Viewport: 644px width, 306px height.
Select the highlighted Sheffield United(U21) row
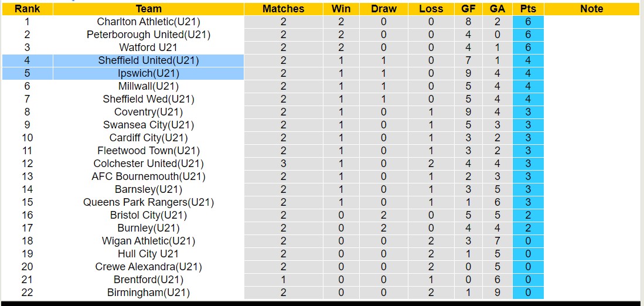pyautogui.click(x=148, y=60)
